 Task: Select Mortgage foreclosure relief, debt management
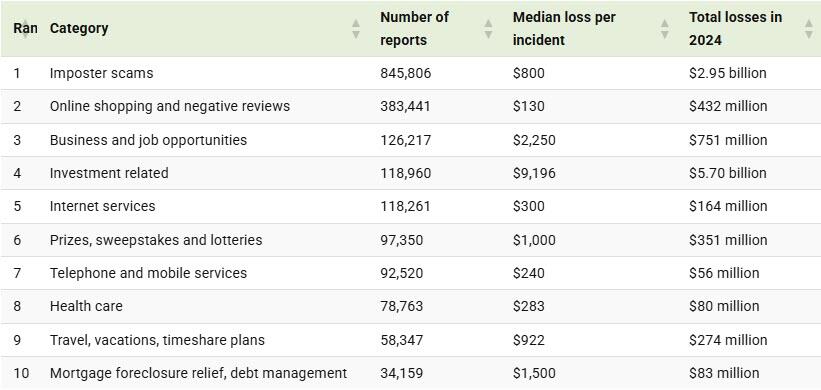(198, 374)
